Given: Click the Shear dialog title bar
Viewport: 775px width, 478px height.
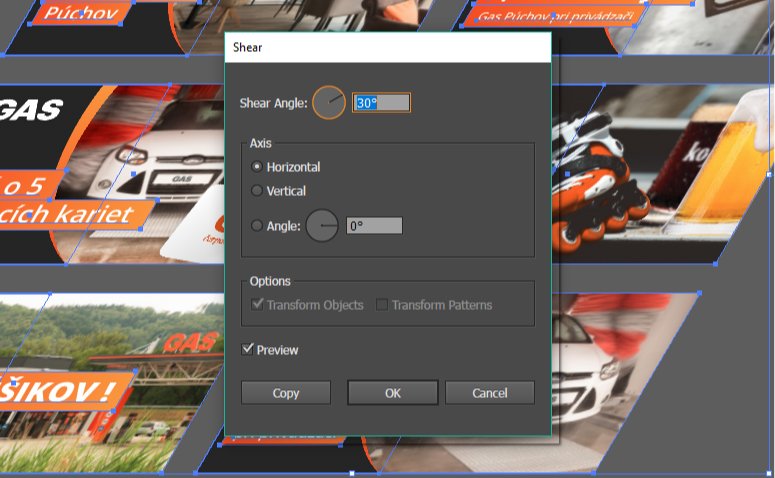Looking at the screenshot, I should [x=388, y=47].
